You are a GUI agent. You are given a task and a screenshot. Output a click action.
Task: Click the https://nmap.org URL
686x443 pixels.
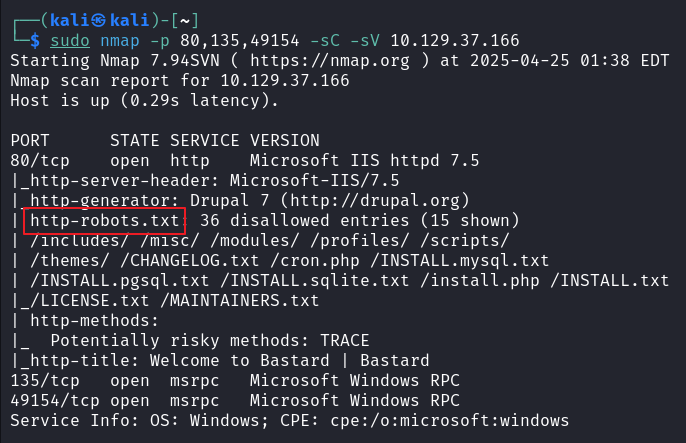(330, 61)
